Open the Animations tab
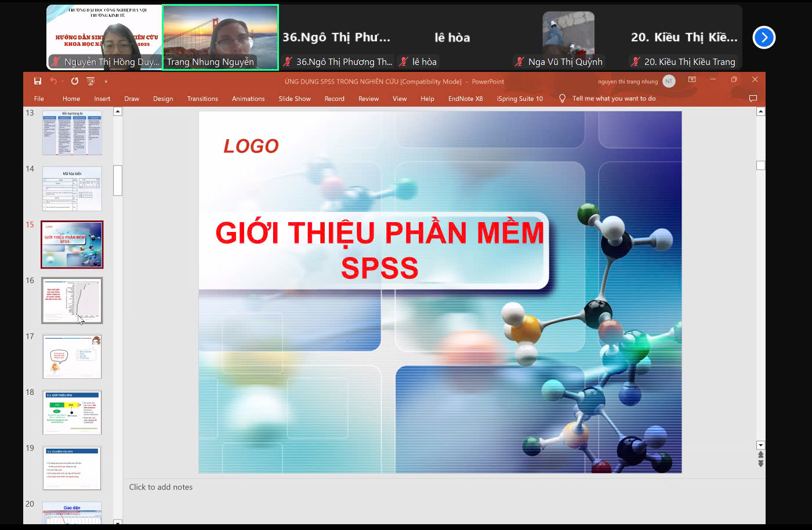Viewport: 812px width, 530px height. click(248, 99)
